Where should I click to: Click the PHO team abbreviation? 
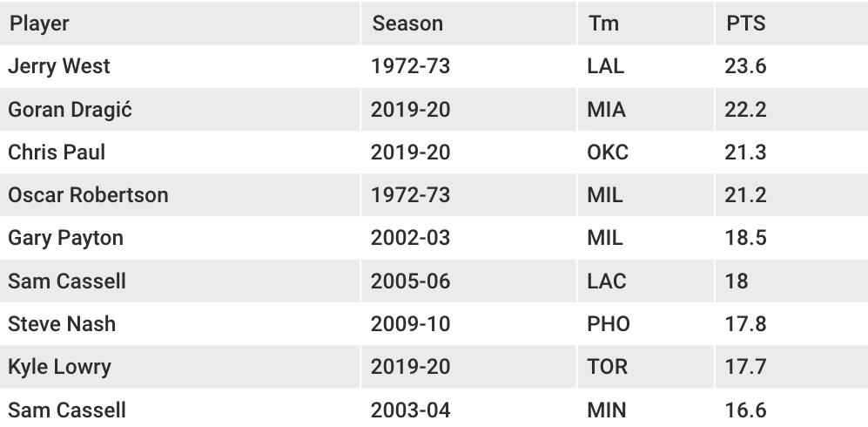pyautogui.click(x=609, y=324)
